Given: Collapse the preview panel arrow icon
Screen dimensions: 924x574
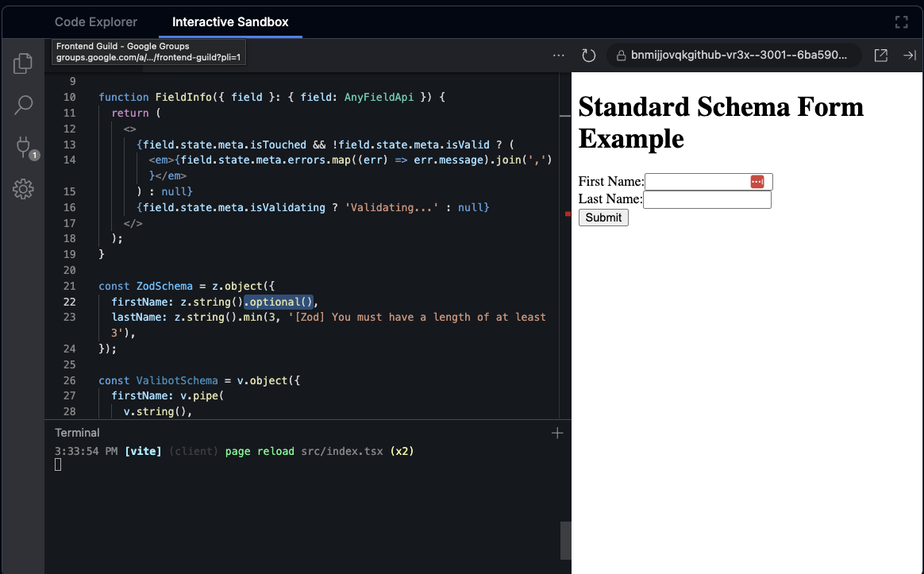Looking at the screenshot, I should (909, 56).
